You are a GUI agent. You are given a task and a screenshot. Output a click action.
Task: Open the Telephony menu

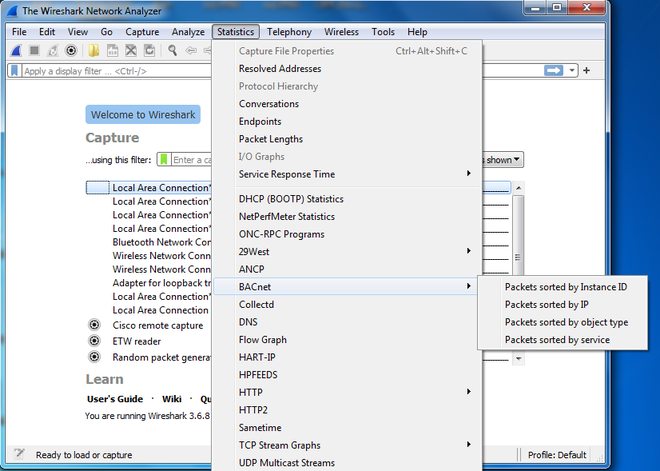[289, 32]
